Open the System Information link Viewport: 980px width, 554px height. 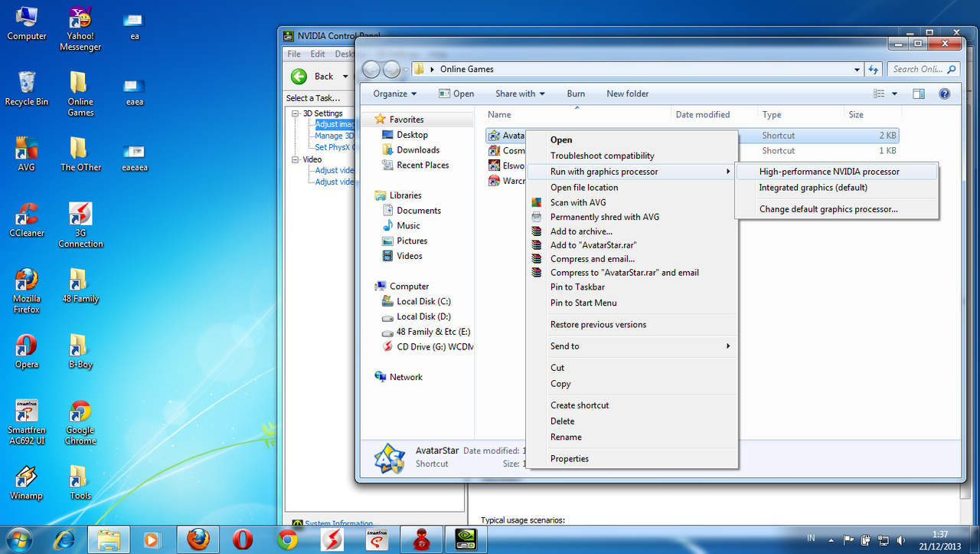339,524
